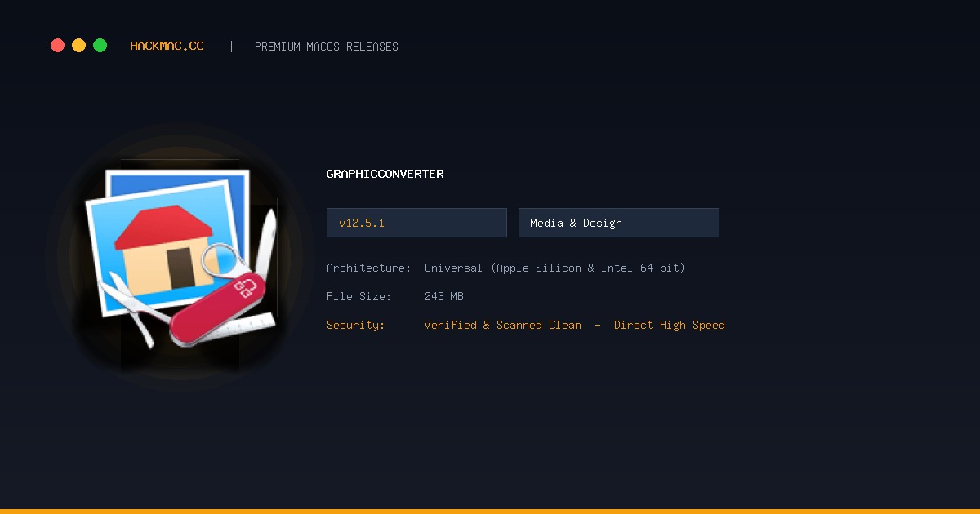Click the red close dot
Image resolution: width=980 pixels, height=514 pixels.
(57, 46)
